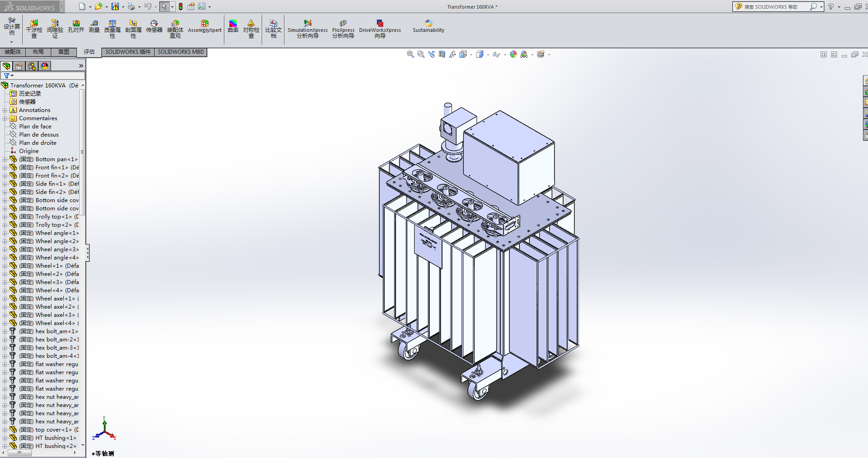Switch to the SOLIDWORKS MBD tab
The image size is (868, 458).
tap(181, 52)
